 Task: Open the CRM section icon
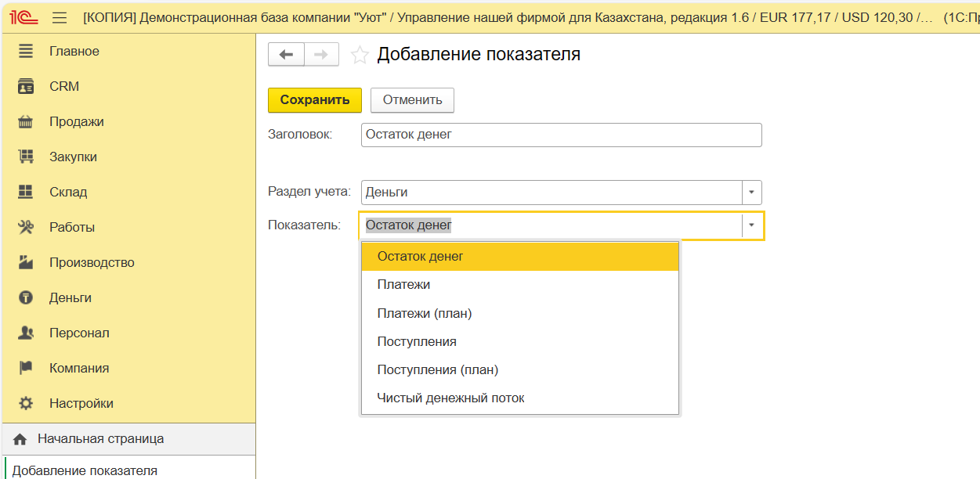[26, 87]
